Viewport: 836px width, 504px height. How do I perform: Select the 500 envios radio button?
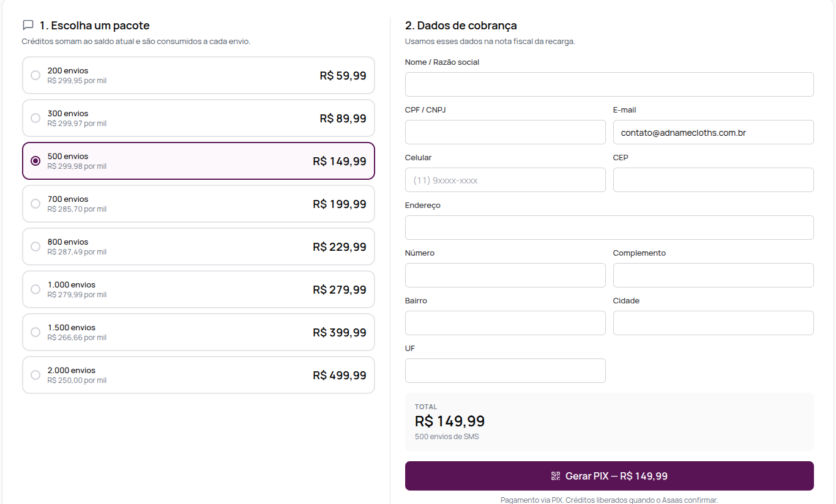point(35,161)
